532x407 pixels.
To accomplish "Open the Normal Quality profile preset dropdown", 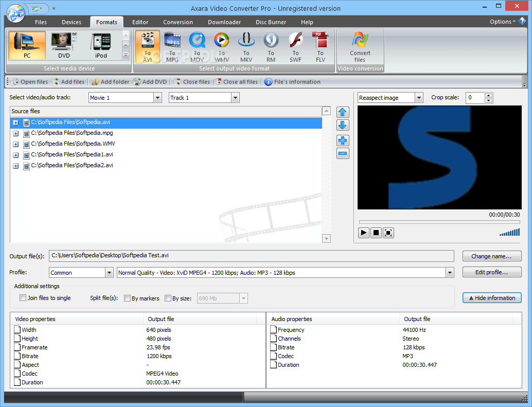I will point(450,273).
